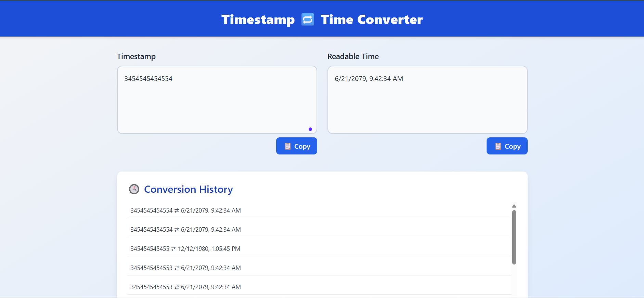Click the Timestamp input text area
The height and width of the screenshot is (298, 644).
click(217, 100)
